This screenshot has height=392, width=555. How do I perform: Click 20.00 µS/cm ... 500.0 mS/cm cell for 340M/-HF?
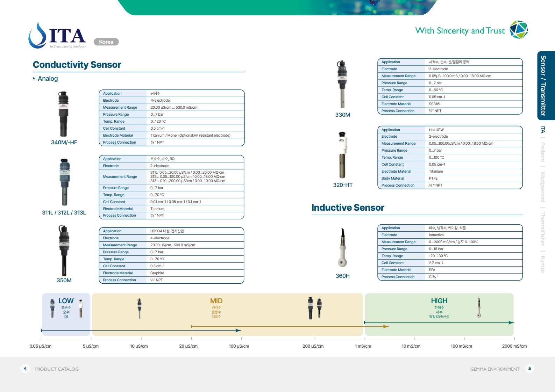[195, 107]
